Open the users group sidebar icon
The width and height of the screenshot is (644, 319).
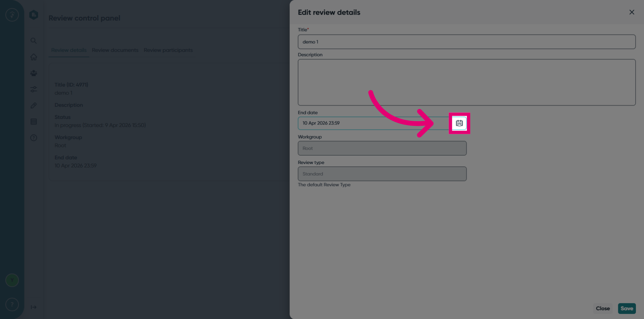coord(34,73)
